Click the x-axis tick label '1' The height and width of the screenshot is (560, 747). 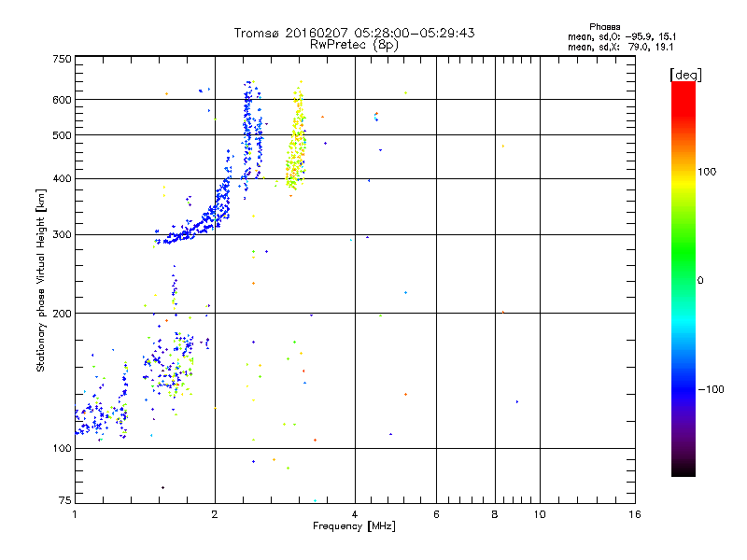pos(75,514)
